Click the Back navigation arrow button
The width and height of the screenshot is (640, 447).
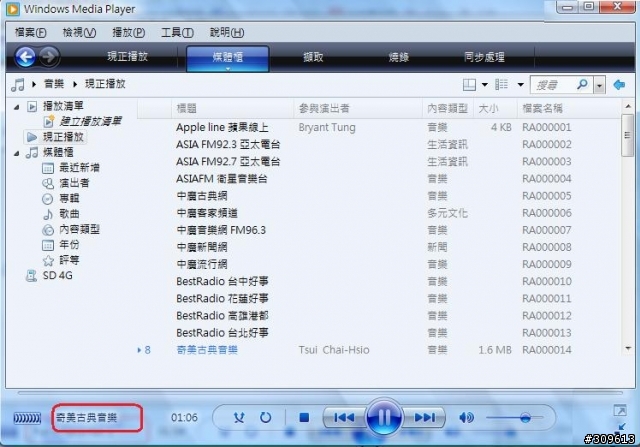click(25, 57)
